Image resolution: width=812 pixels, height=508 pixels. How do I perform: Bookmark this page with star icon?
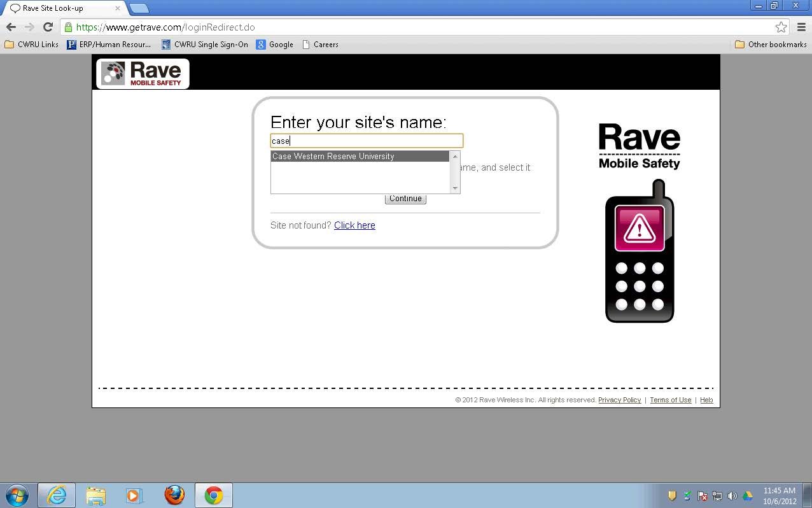781,27
